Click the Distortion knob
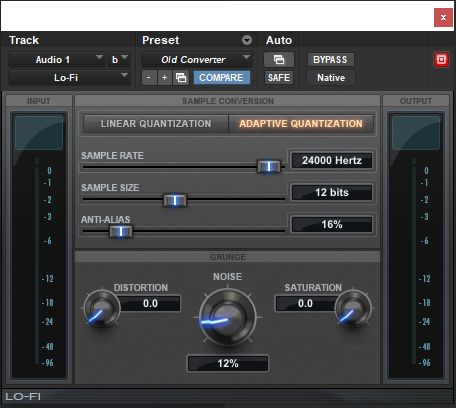456x408 pixels. (101, 308)
